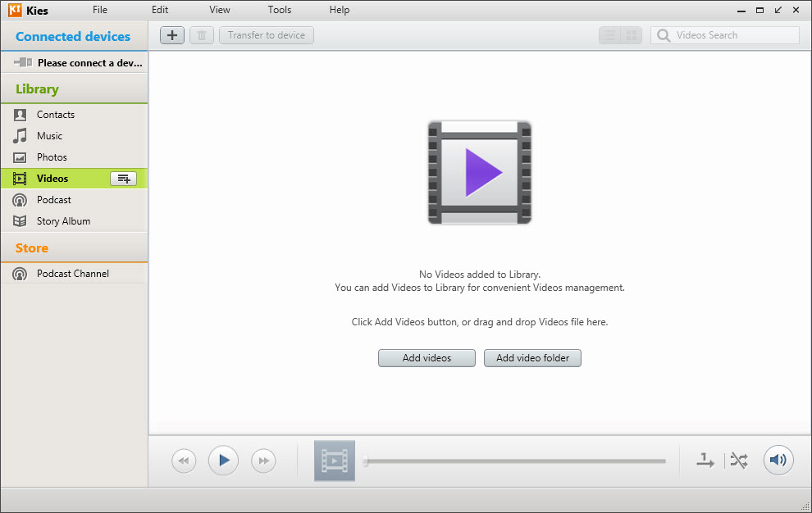Click the Videos Search field
The image size is (812, 513).
(x=724, y=35)
